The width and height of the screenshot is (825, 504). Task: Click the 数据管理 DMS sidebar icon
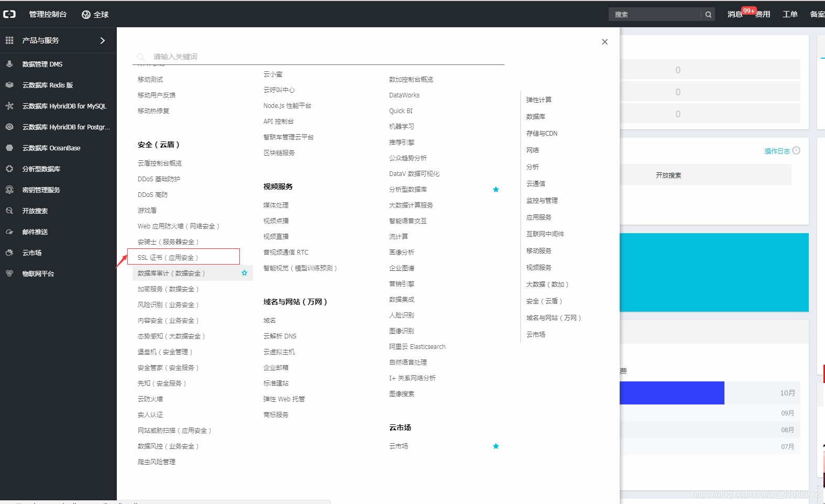(x=9, y=64)
